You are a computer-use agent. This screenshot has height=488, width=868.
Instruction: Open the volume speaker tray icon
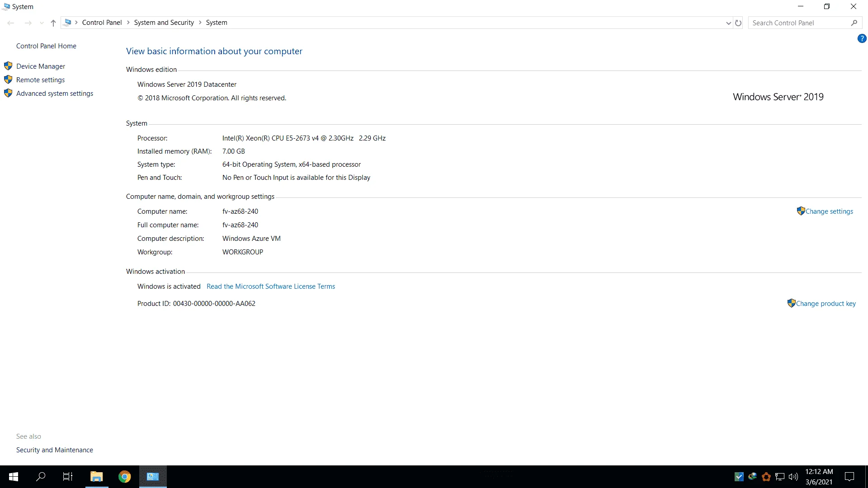[x=793, y=477]
